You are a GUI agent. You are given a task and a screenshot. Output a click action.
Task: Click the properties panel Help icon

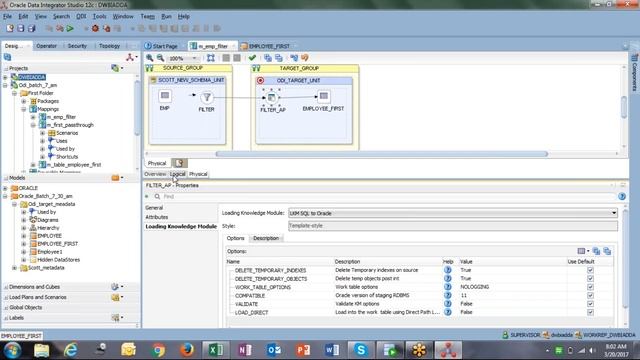tap(622, 196)
